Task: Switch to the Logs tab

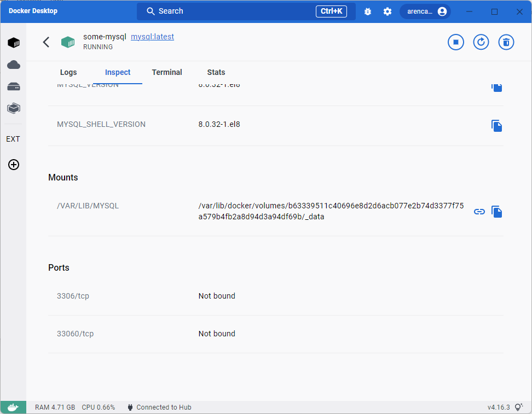Action: pos(68,72)
